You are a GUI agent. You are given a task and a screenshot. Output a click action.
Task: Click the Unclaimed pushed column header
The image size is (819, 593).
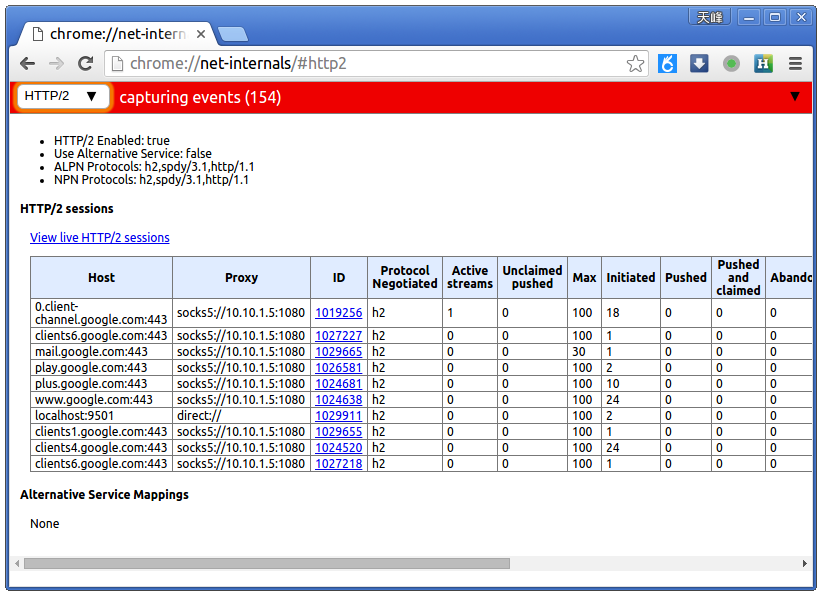click(532, 277)
